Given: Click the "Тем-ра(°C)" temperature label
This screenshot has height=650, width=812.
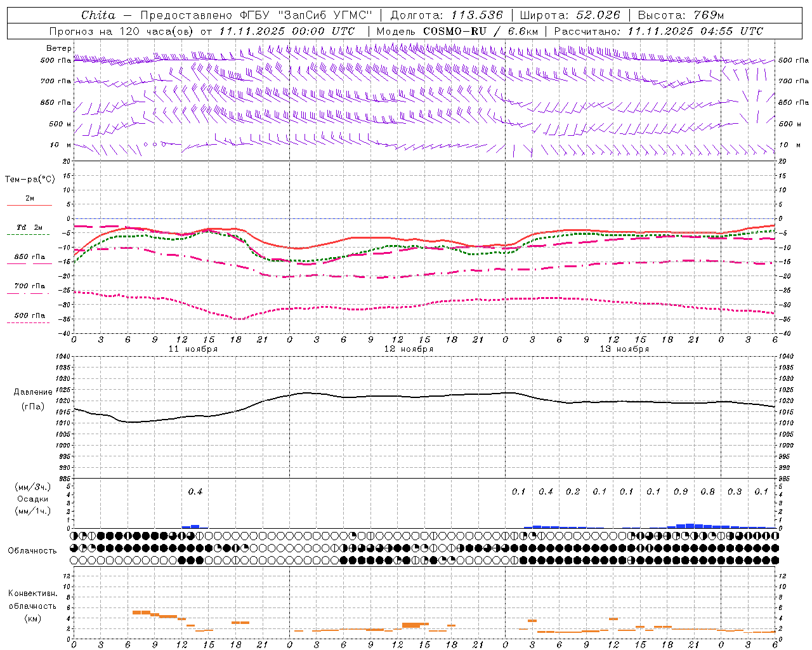Looking at the screenshot, I should pos(30,180).
